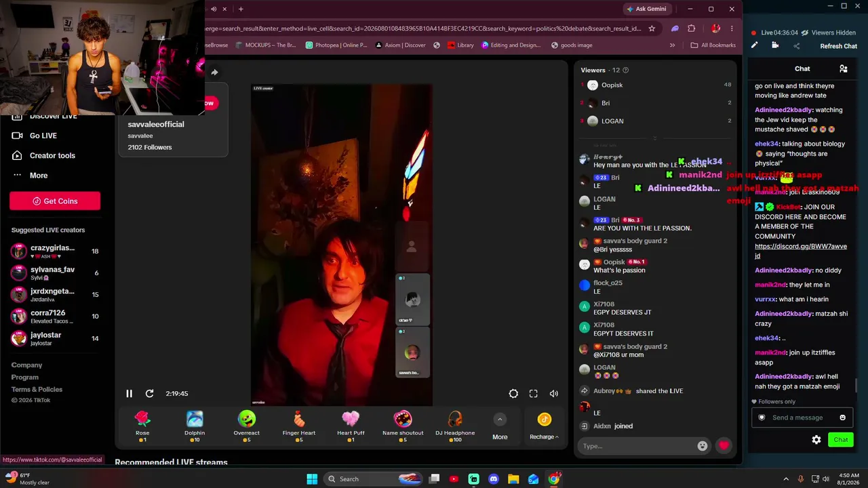
Task: Send an Overreact gift
Action: 247,426
